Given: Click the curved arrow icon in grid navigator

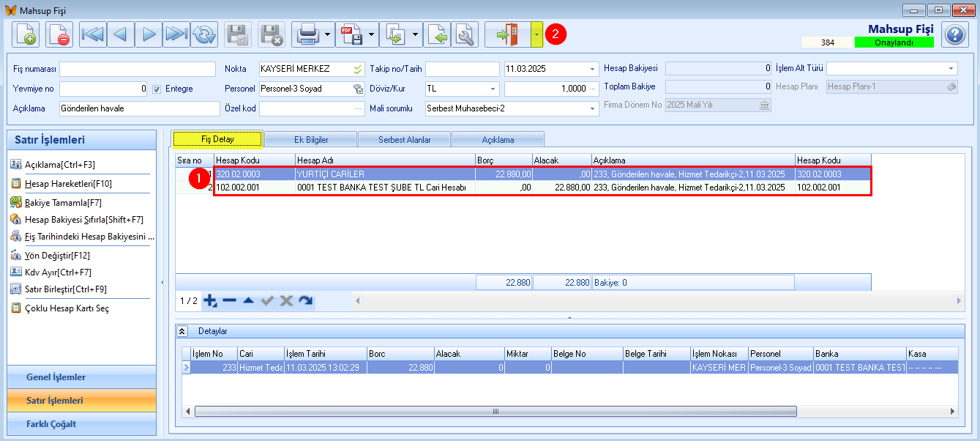Looking at the screenshot, I should tap(306, 300).
